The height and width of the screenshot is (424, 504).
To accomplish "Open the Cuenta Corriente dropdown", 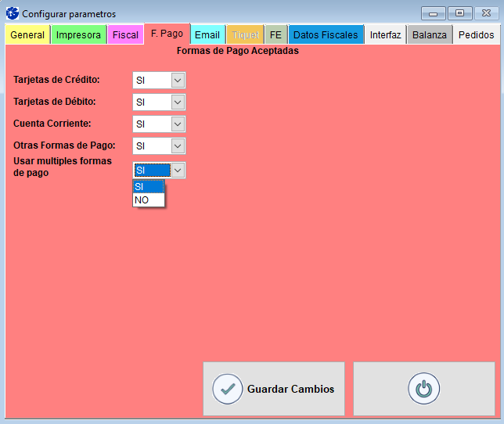I will [x=178, y=124].
